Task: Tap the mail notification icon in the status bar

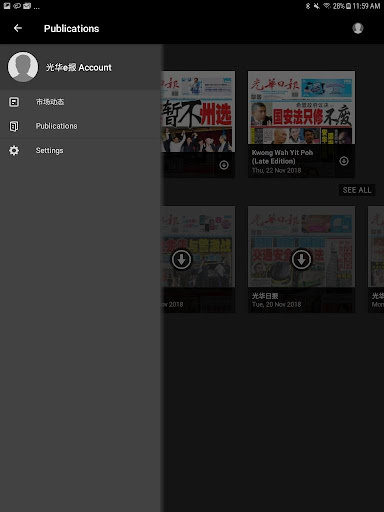Action: coord(27,6)
